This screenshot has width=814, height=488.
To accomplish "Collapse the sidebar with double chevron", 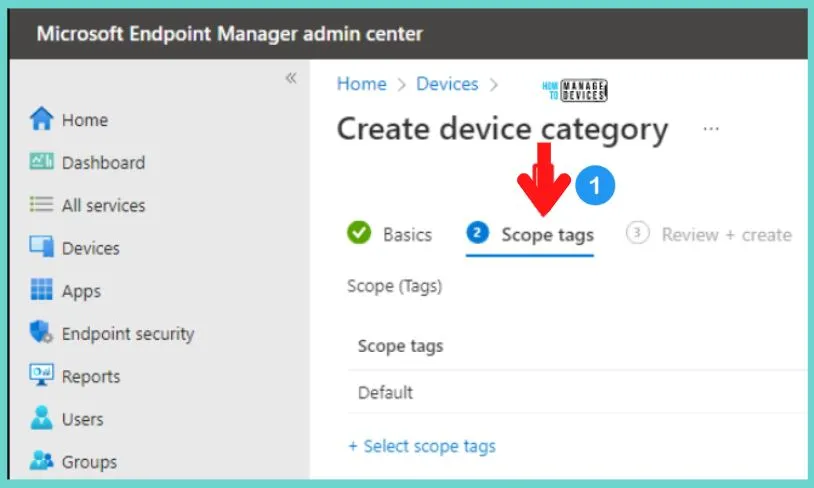I will click(291, 78).
